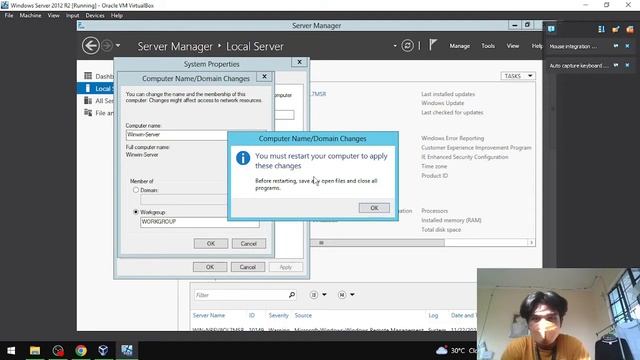Click the properties scrollbar right arrow
Image resolution: width=640 pixels, height=360 pixels.
point(531,243)
